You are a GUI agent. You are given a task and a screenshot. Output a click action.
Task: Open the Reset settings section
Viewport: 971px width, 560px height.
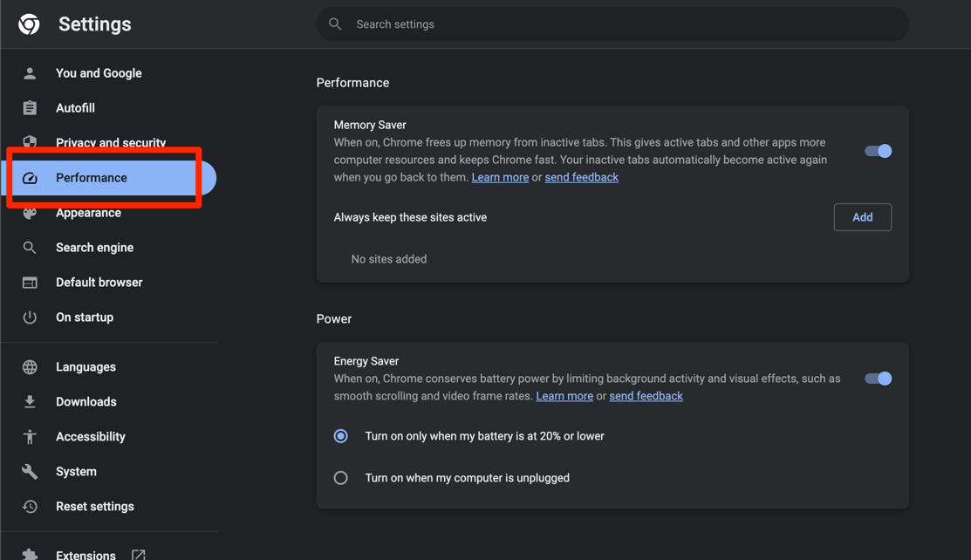click(94, 506)
